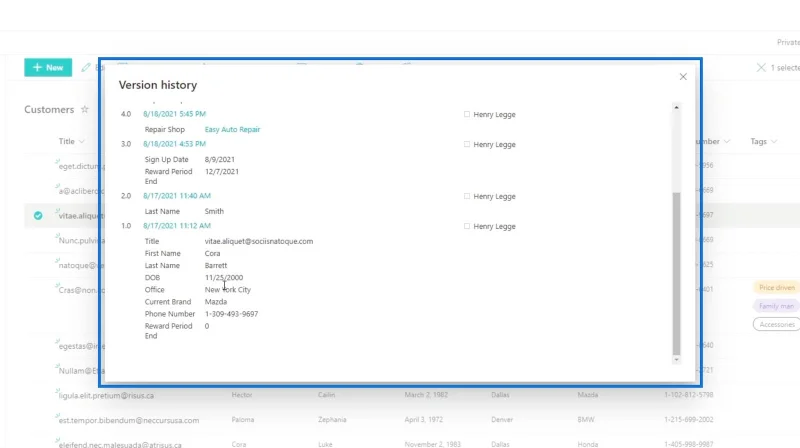Screen dimensions: 800x448
Task: Uncheck the selected vitae.aliquet row checkmark
Action: click(x=38, y=215)
